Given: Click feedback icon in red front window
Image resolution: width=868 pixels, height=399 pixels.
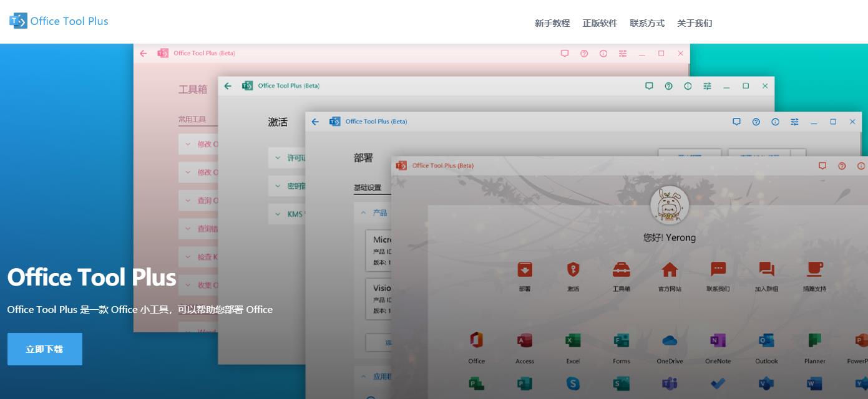Looking at the screenshot, I should point(822,166).
